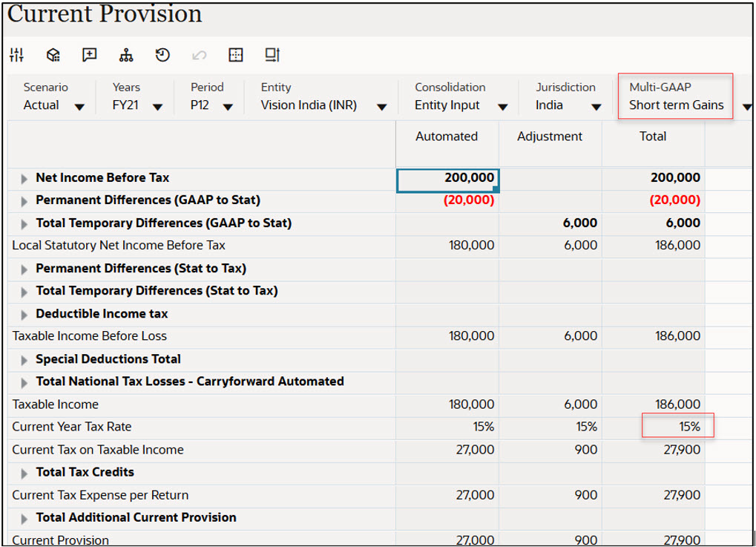Click Automated Taxable Income Before Loss 180,000
Screen dimensions: 756x547
point(447,336)
